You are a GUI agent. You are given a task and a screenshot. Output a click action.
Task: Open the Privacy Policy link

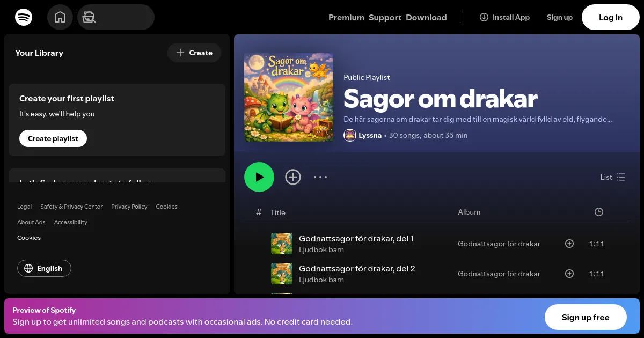tap(129, 207)
